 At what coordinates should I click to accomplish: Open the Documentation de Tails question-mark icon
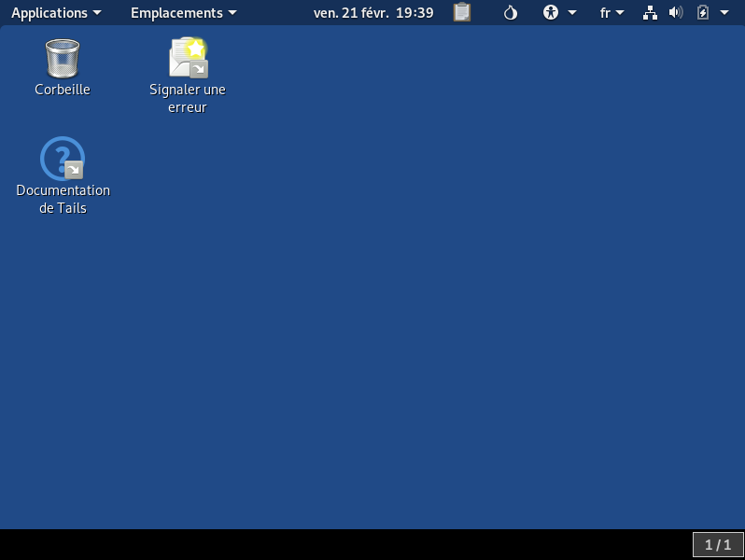pyautogui.click(x=63, y=159)
